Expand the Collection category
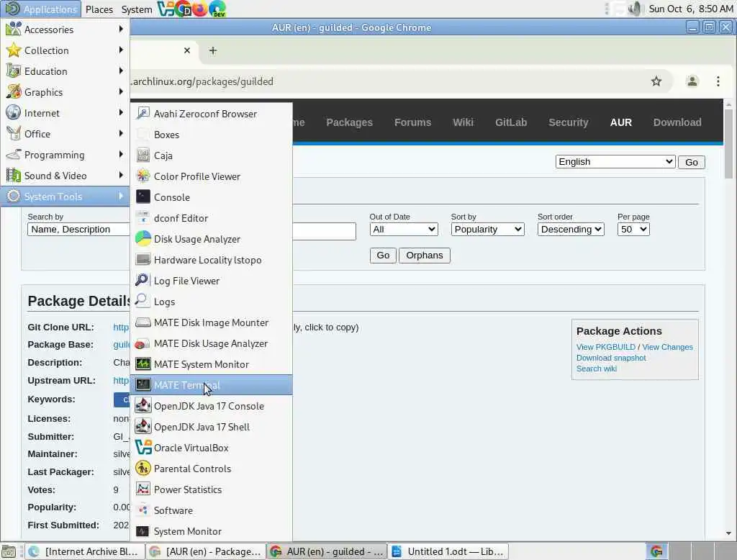This screenshot has height=560, width=737. click(x=65, y=50)
